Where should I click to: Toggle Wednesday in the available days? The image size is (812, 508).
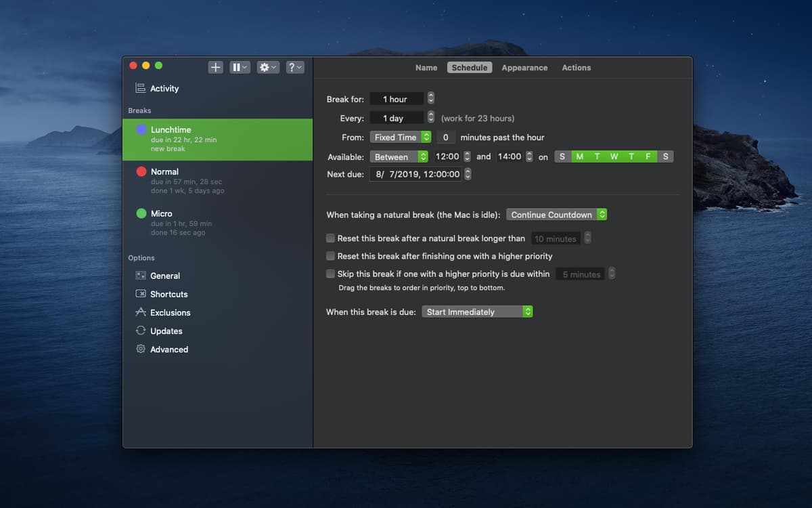click(x=614, y=156)
